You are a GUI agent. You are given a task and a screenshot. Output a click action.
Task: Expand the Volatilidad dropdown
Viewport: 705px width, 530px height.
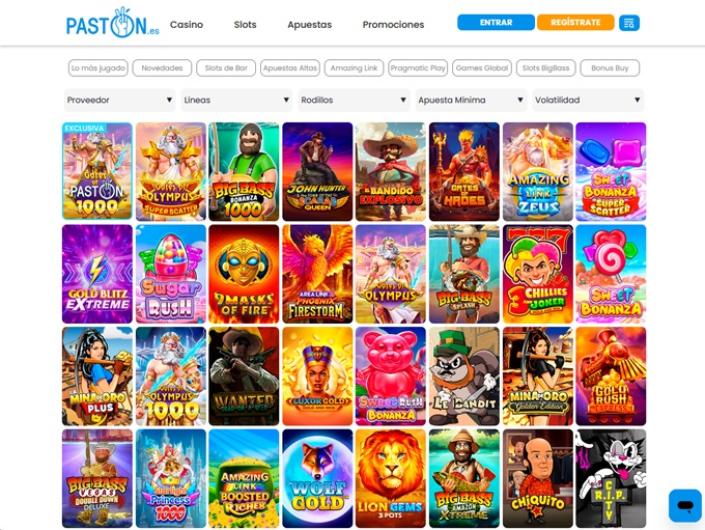[x=588, y=100]
